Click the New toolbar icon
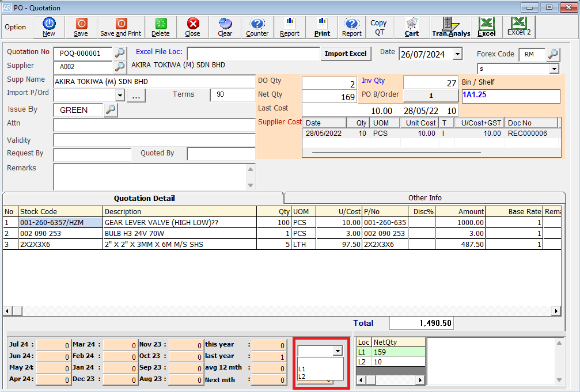 tap(49, 27)
